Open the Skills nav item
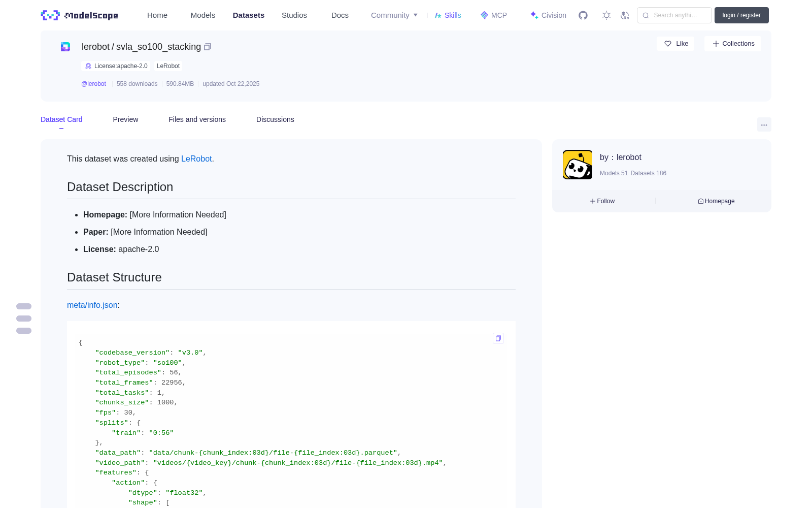Screen dimensions: 812x508 coord(448,15)
